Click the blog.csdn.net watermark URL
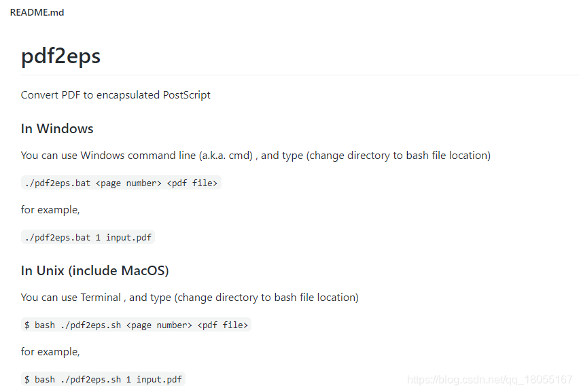 (x=490, y=380)
